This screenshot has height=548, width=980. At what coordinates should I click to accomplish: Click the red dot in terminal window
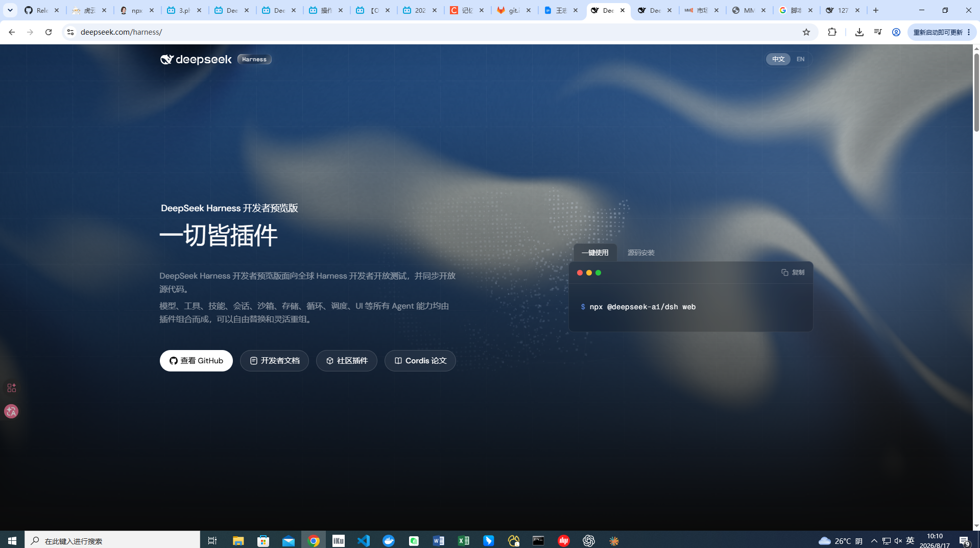click(x=580, y=273)
